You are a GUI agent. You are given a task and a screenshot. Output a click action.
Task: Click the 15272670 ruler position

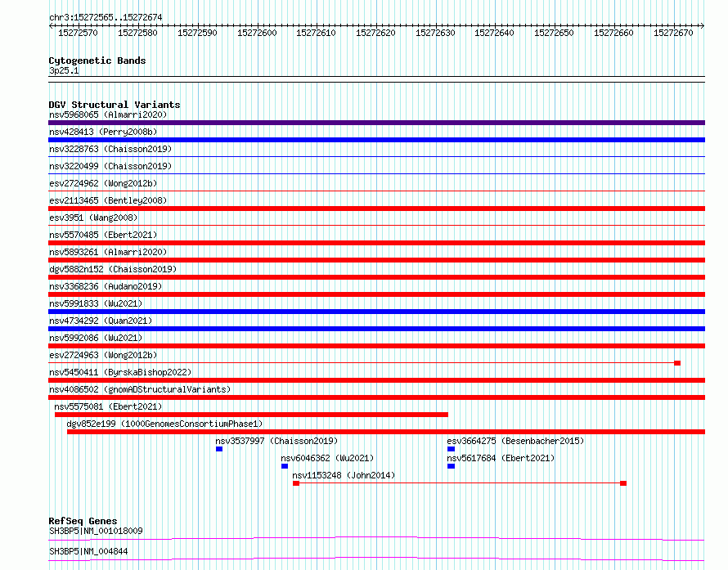673,33
